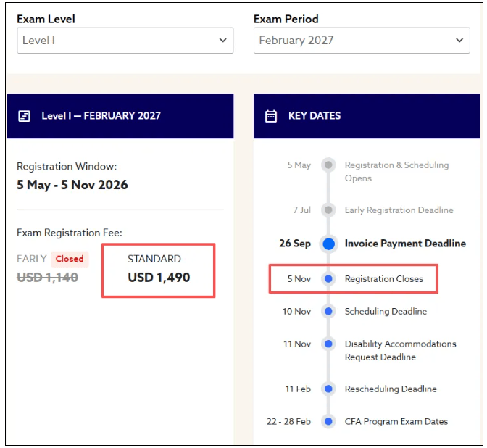Select the 5 May timeline marker
Image resolution: width=487 pixels, height=448 pixels.
[x=328, y=165]
